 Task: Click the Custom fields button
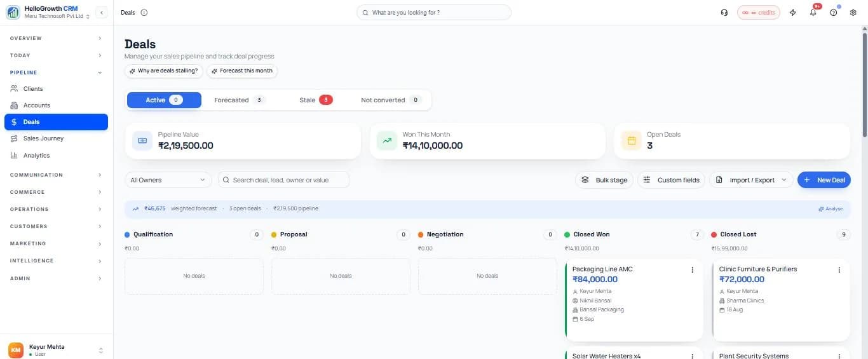pos(671,180)
